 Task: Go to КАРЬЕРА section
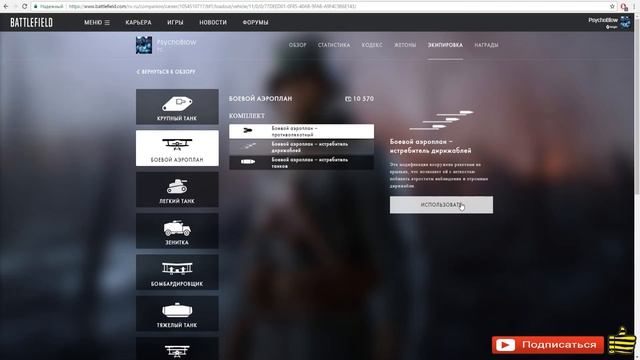[x=138, y=22]
